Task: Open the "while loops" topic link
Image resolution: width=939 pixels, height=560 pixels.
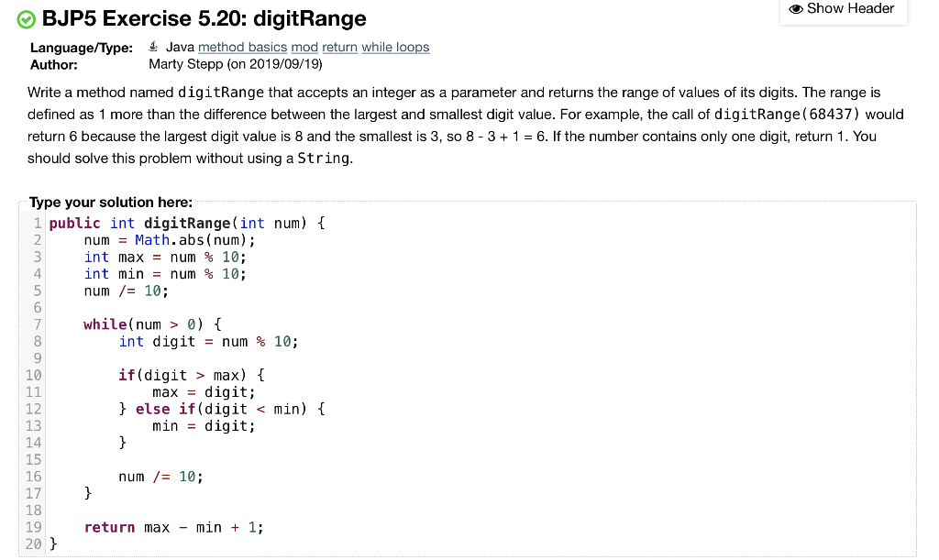Action: [x=395, y=47]
